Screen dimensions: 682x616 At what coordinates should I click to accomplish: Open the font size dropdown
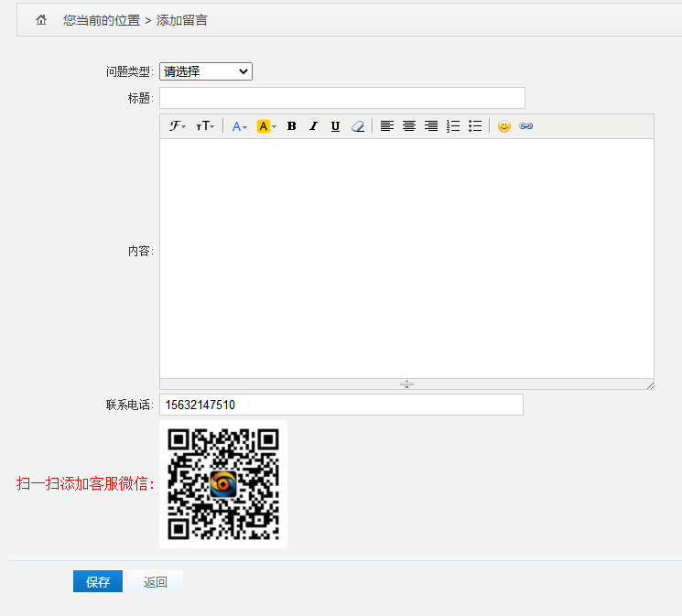click(205, 126)
